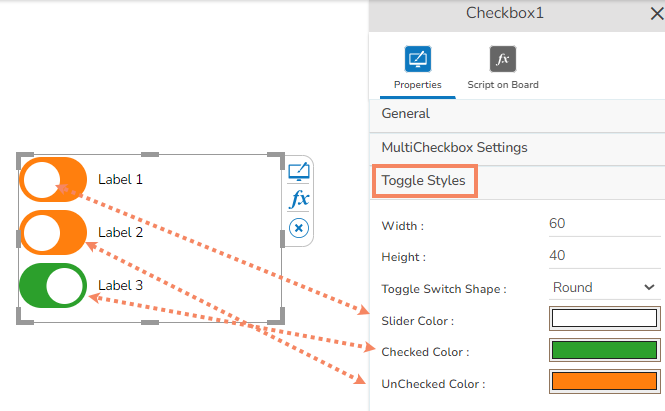
Task: Remove component with floating X icon
Action: 298,229
